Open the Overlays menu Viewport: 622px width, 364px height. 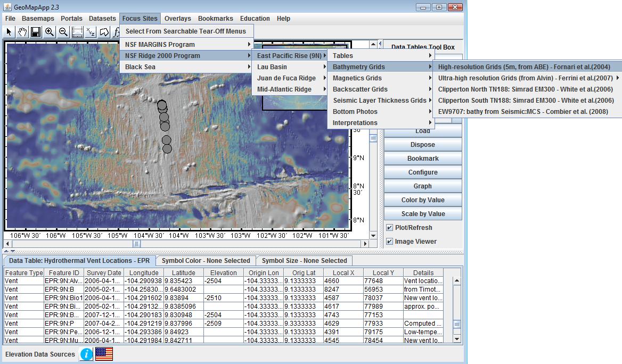pyautogui.click(x=177, y=18)
